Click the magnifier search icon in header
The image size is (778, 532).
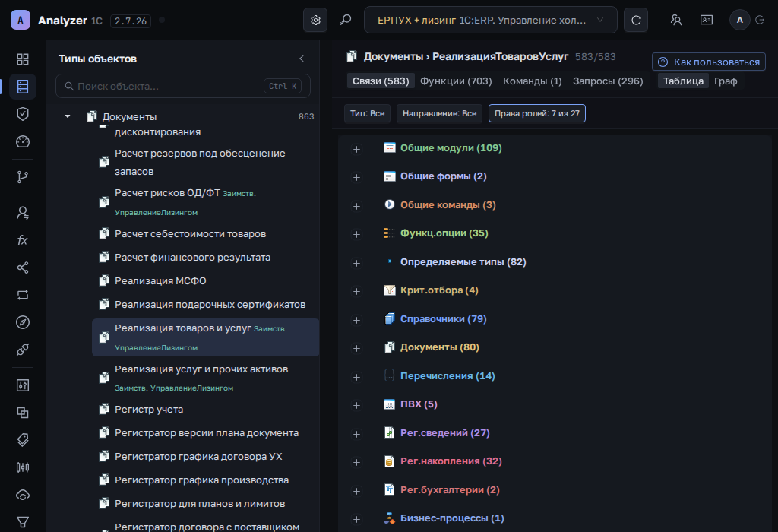(x=346, y=21)
